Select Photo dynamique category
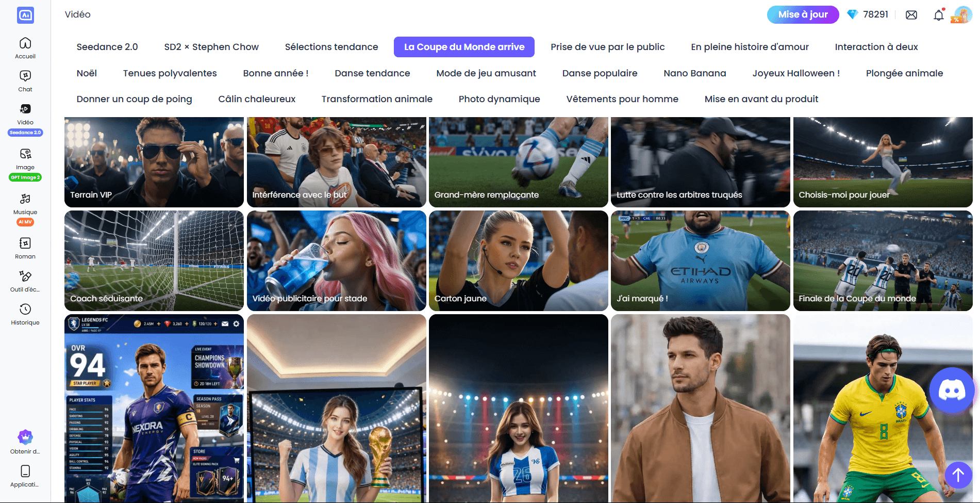Image resolution: width=980 pixels, height=503 pixels. [x=499, y=99]
